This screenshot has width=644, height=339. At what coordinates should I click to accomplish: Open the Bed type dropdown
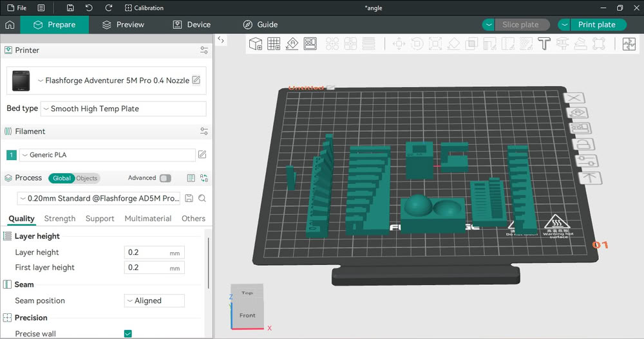click(x=124, y=109)
